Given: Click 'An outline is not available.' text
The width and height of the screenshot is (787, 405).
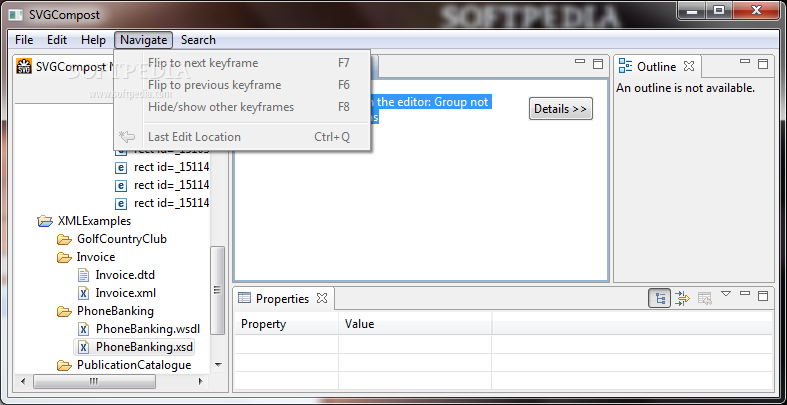Looking at the screenshot, I should click(686, 88).
